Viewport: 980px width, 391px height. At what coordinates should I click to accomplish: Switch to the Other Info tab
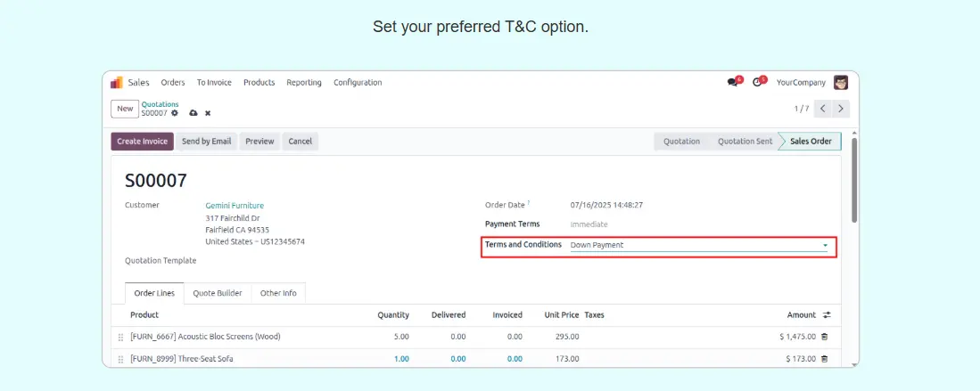[x=278, y=293]
